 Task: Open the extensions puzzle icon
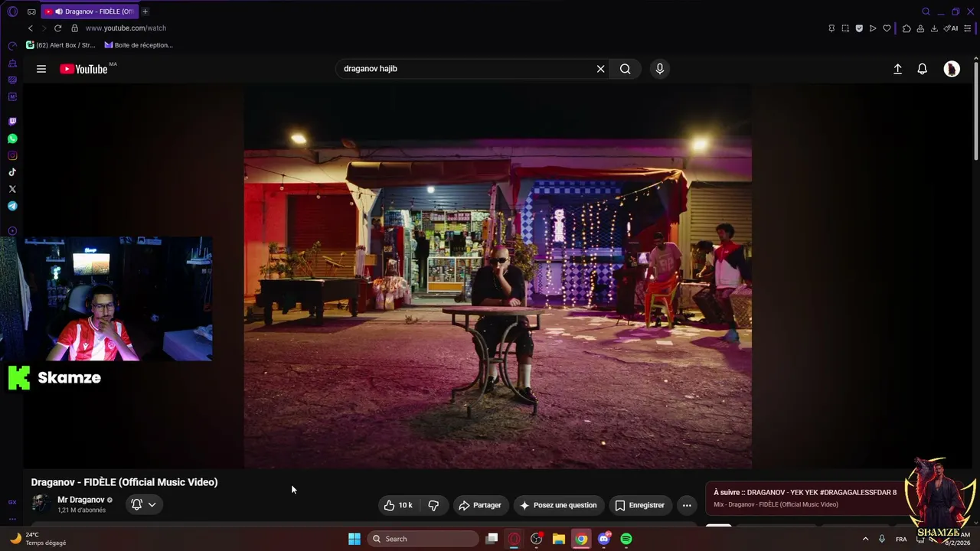906,28
